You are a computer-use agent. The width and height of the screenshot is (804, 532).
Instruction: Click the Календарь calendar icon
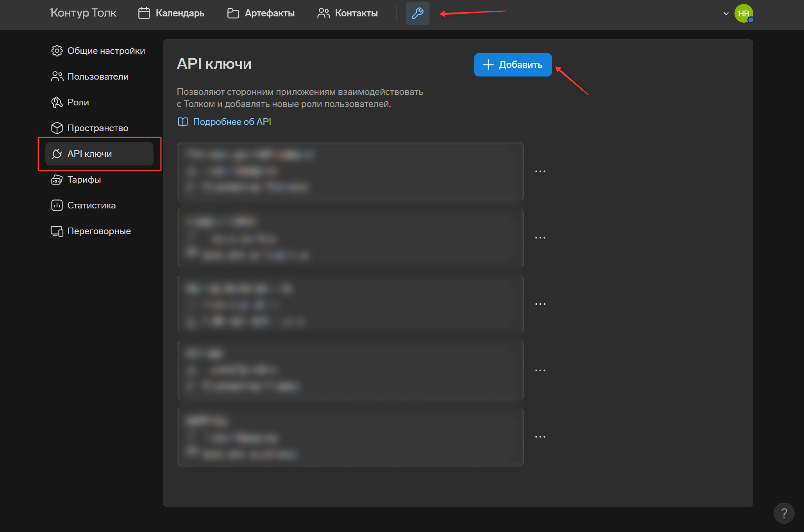(144, 13)
